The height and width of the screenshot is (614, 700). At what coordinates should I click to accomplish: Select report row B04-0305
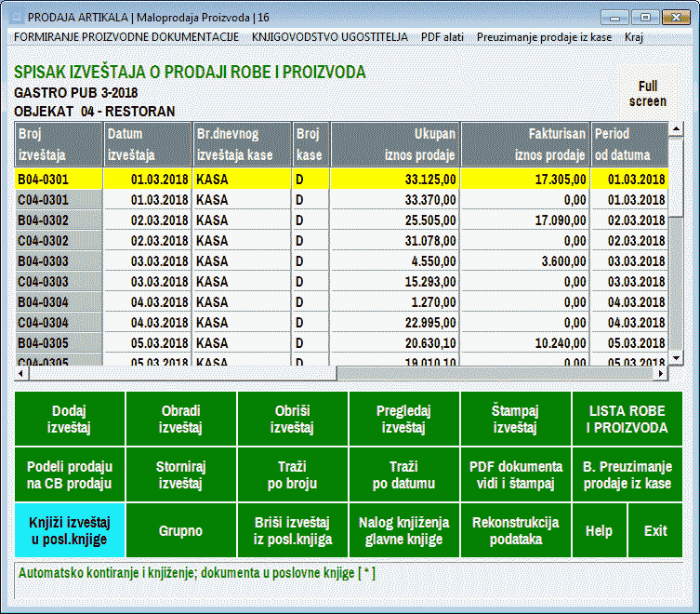(341, 343)
